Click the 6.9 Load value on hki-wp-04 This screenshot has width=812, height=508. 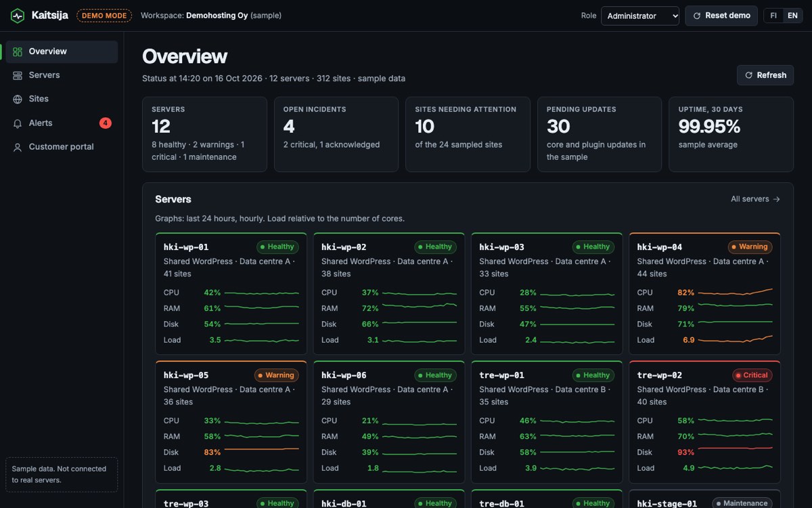(x=688, y=340)
